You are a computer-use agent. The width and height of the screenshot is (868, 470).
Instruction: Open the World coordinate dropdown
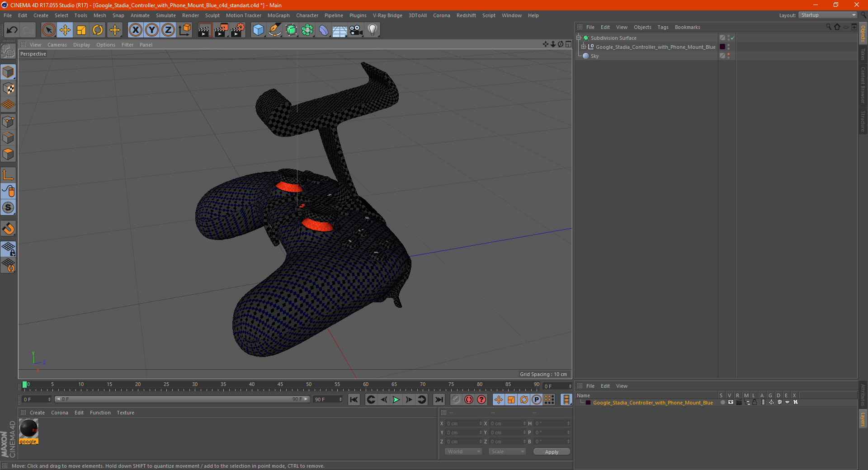463,451
